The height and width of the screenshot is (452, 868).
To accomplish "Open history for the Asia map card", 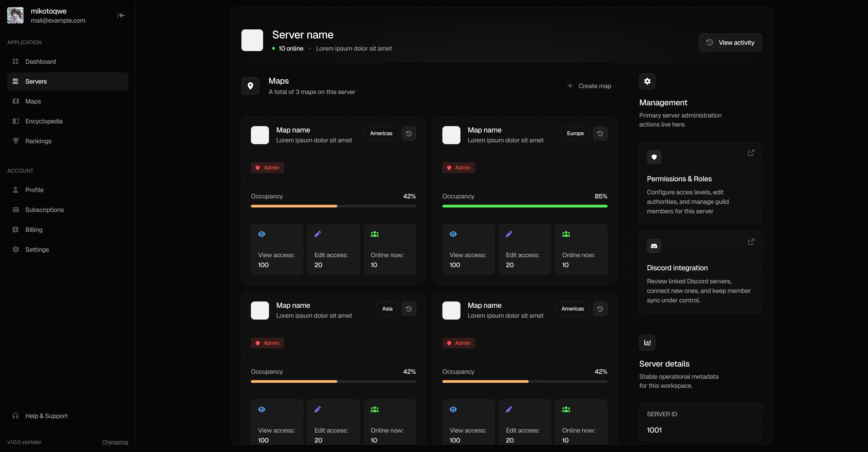I will (x=409, y=309).
